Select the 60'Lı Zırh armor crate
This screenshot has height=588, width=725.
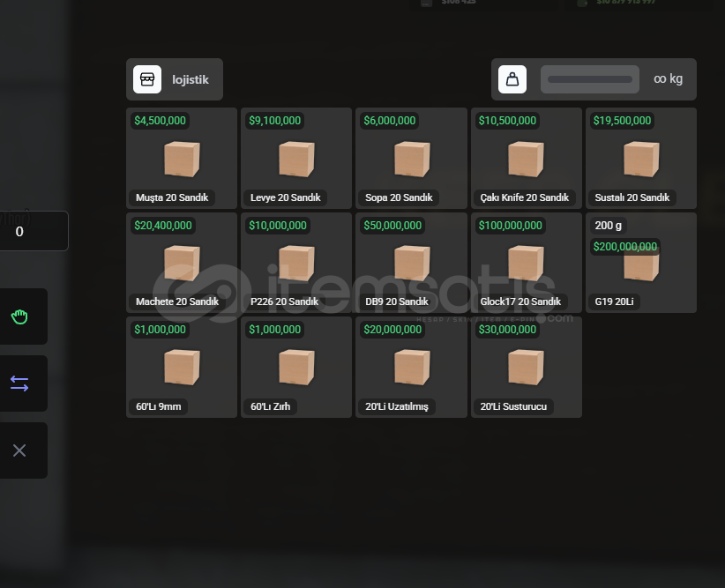click(296, 368)
